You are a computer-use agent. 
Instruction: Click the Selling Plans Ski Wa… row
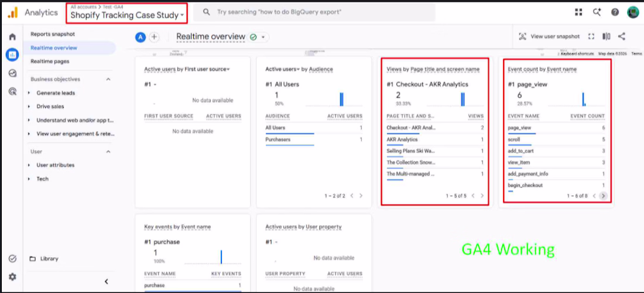point(435,151)
